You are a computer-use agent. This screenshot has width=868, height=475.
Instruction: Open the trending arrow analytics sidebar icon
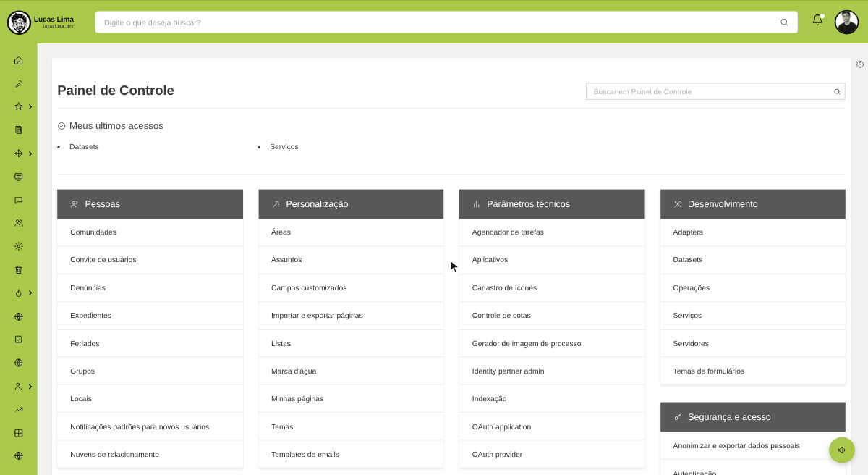point(19,410)
